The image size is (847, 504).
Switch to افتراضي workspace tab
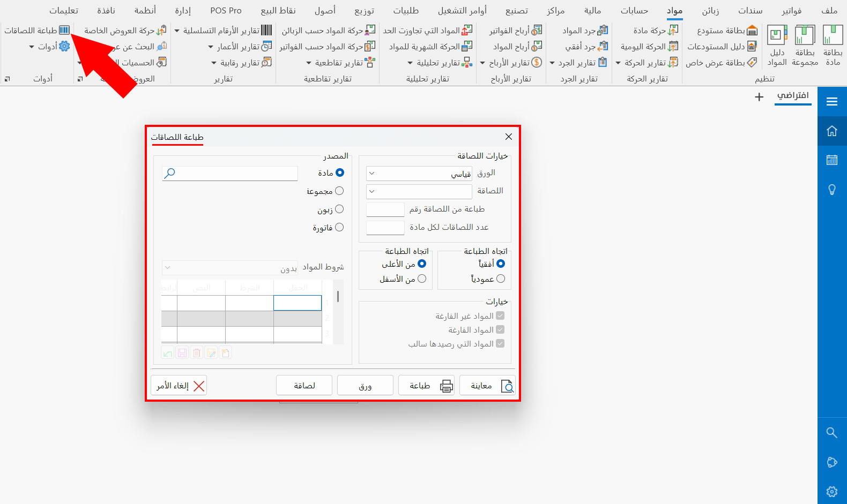coord(793,95)
